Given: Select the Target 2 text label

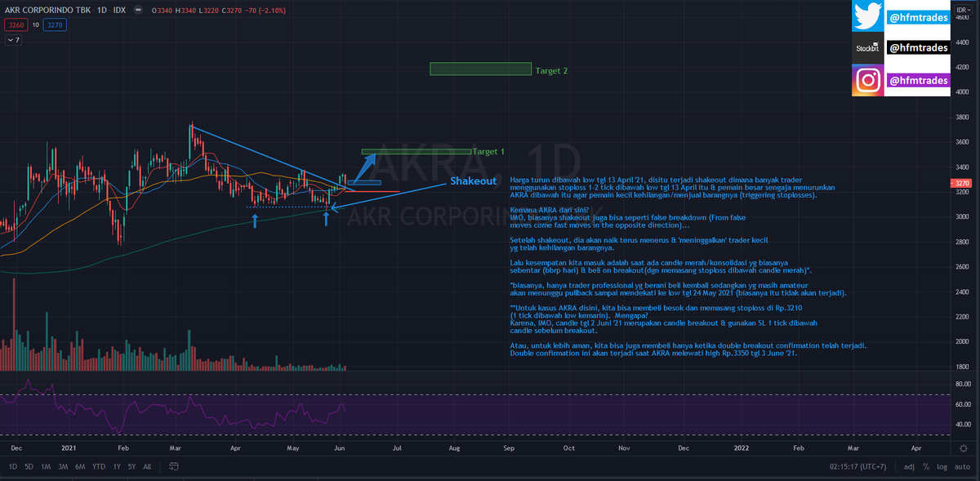Looking at the screenshot, I should pyautogui.click(x=551, y=71).
